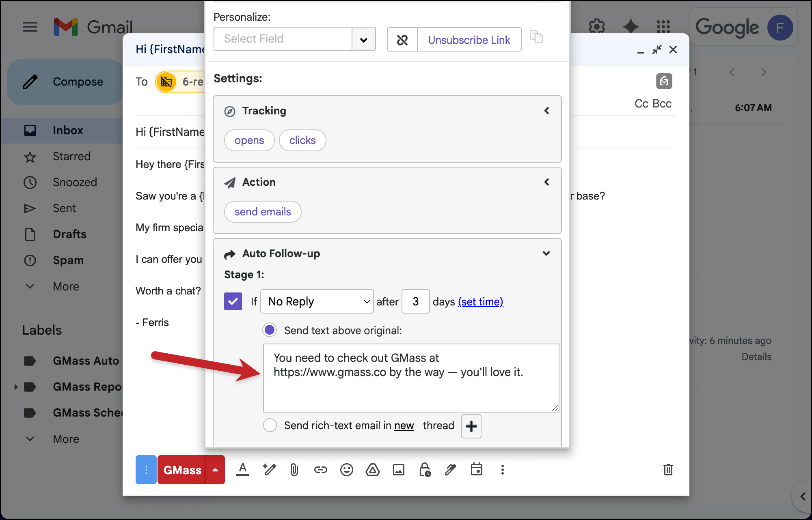Viewport: 812px width, 520px height.
Task: Collapse the Auto Follow-up section
Action: 546,254
